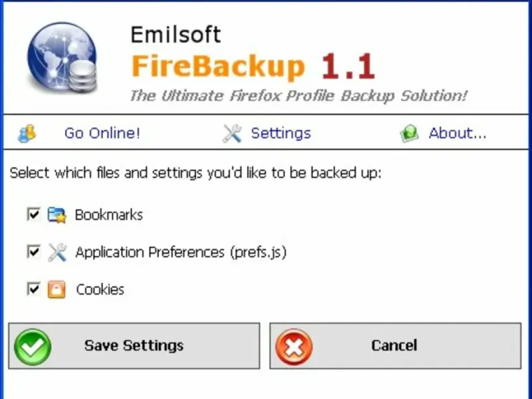Image resolution: width=532 pixels, height=399 pixels.
Task: Uncheck the Bookmarks checkbox
Action: (x=33, y=215)
